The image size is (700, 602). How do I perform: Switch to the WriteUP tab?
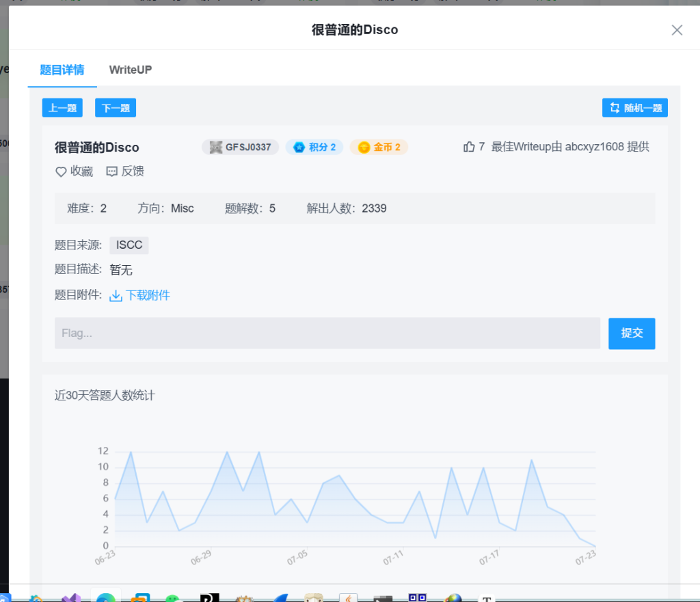[x=131, y=70]
